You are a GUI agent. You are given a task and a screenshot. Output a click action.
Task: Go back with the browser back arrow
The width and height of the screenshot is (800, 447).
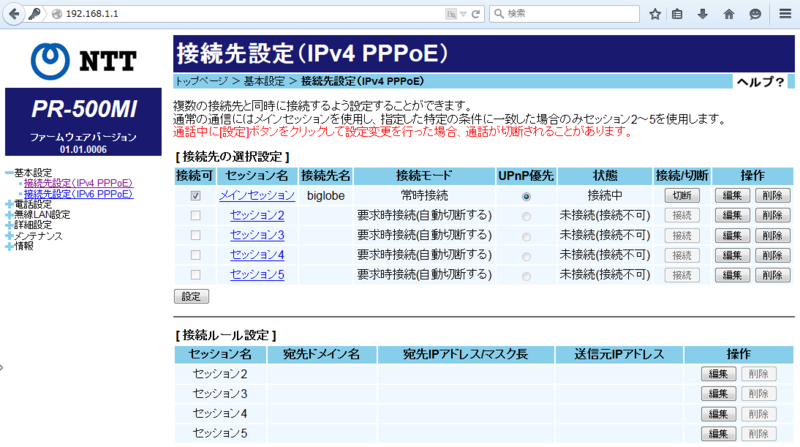coord(14,14)
